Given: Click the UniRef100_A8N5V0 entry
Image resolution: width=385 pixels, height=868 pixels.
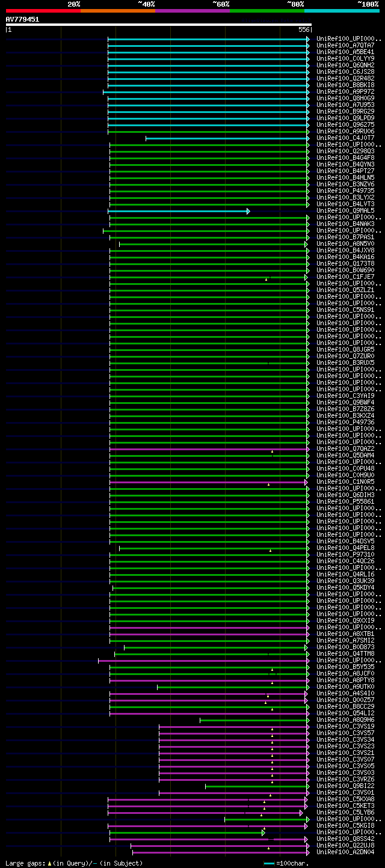Looking at the screenshot, I should 345,244.
